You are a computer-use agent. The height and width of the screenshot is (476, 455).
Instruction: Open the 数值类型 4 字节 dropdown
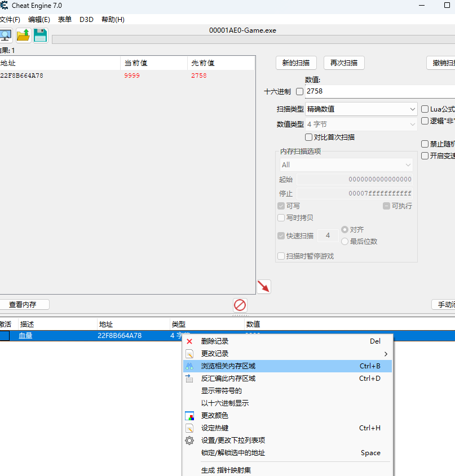[361, 124]
